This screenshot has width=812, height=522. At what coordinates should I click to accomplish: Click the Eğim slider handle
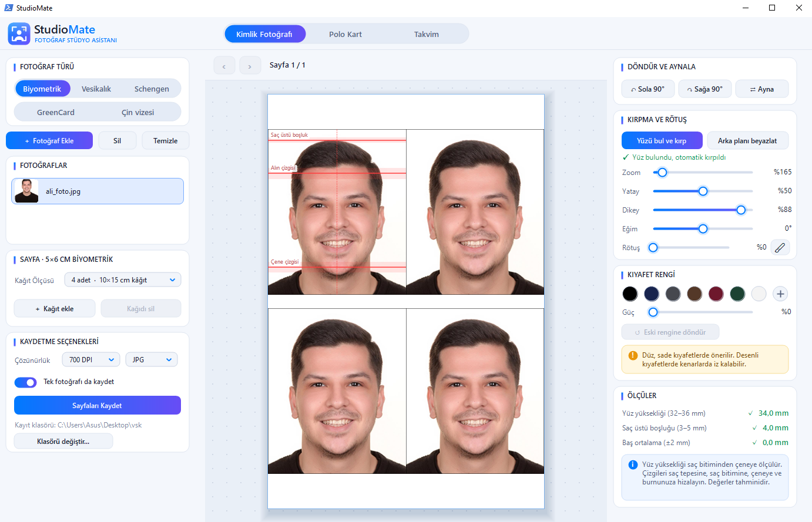(703, 229)
